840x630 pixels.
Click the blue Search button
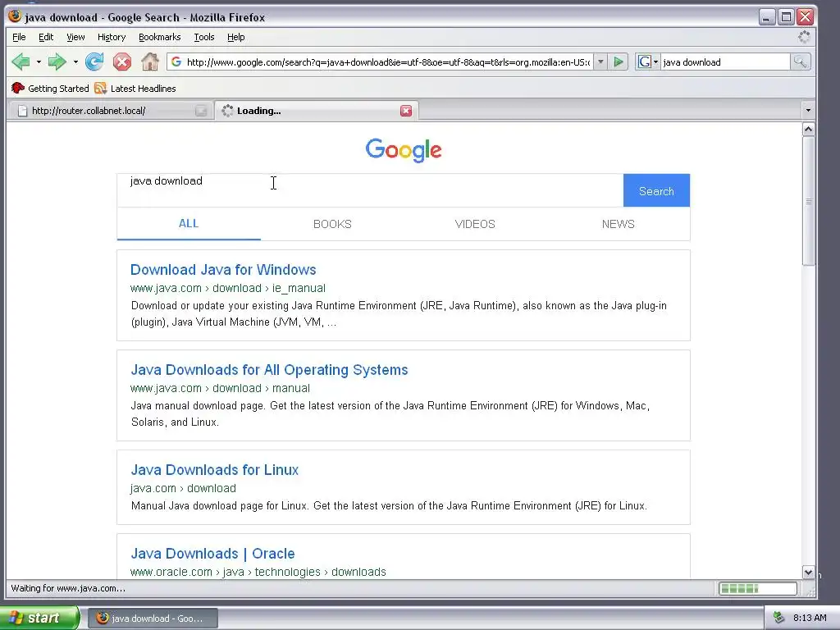(x=656, y=190)
